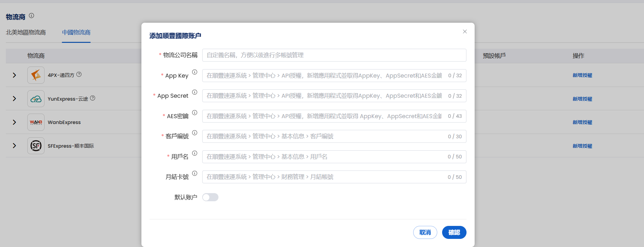Viewport: 644px width, 247px height.
Task: Click the info icon next to 客戶編號
Action: (x=194, y=133)
